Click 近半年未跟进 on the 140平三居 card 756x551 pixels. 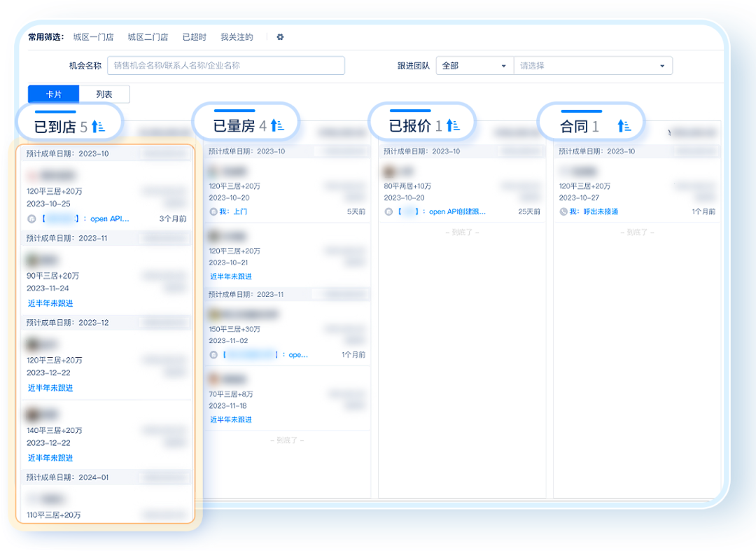click(50, 457)
